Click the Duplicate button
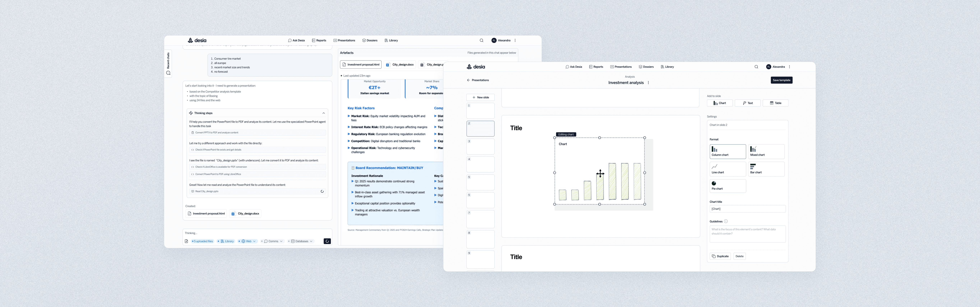Viewport: 980px width, 307px height. [x=720, y=256]
